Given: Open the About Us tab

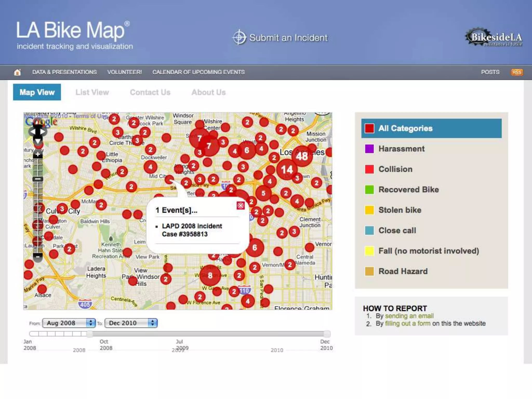Looking at the screenshot, I should click(x=209, y=92).
